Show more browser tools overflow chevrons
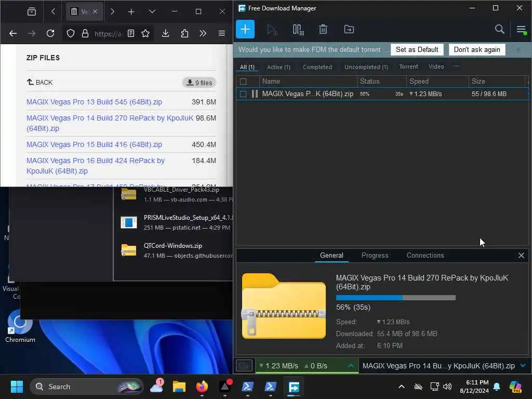Viewport: 532px width, 399px height. (203, 33)
